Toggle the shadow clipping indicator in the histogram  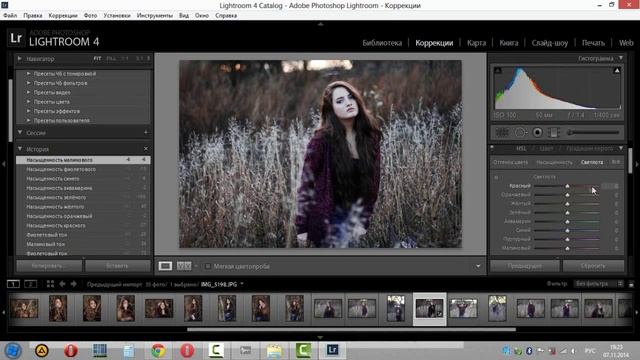click(x=498, y=70)
